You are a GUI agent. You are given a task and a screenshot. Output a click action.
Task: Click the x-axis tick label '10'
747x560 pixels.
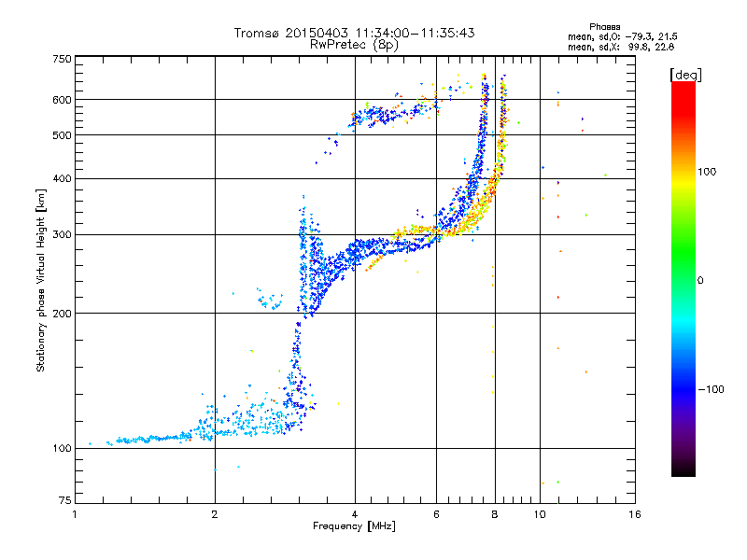point(540,514)
